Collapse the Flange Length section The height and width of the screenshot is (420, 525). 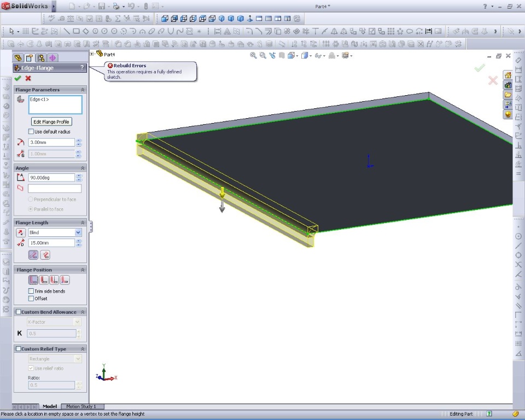(83, 223)
